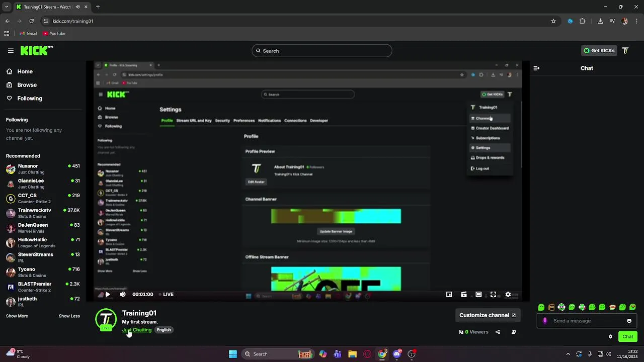
Task: Show hidden system tray icons chevron
Action: coord(568,354)
